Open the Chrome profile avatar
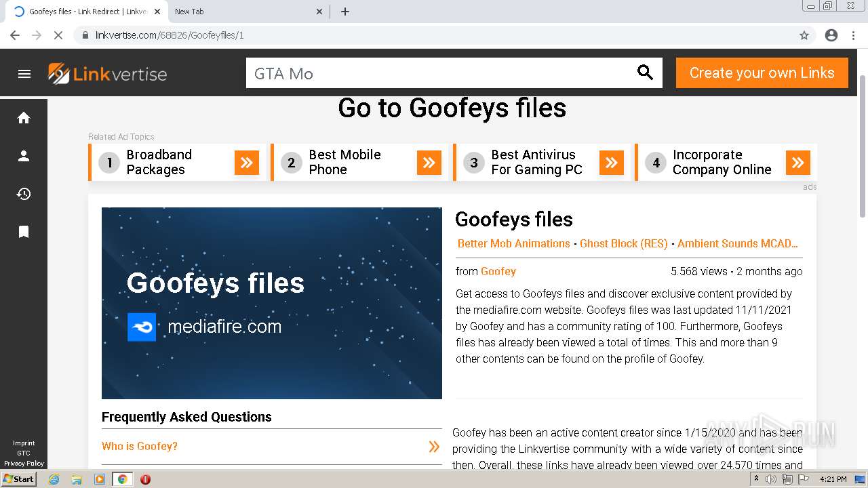Viewport: 868px width, 488px height. (831, 35)
